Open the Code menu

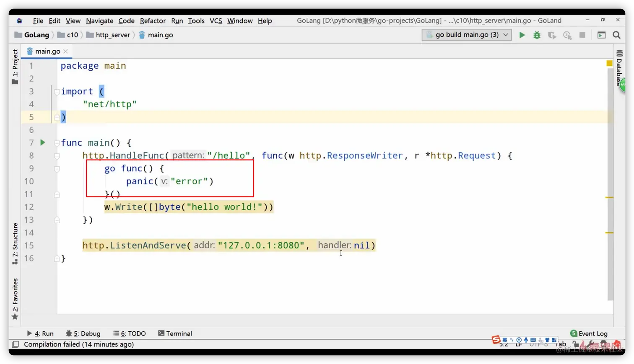[x=126, y=21]
